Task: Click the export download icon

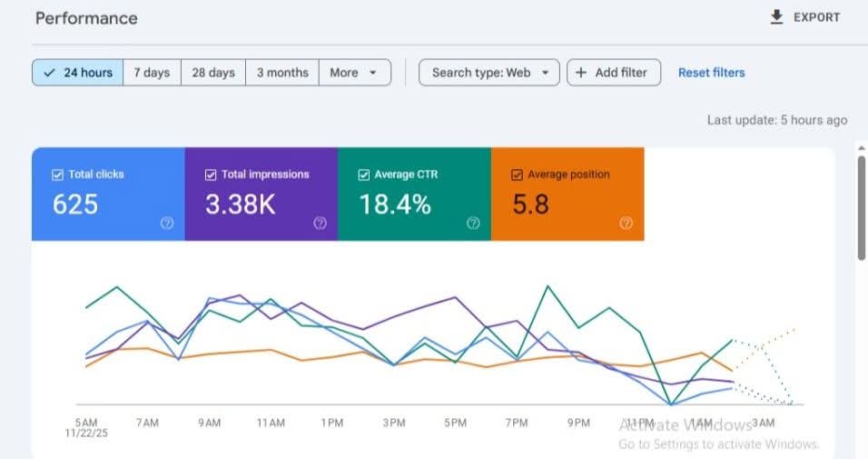Action: (x=776, y=17)
